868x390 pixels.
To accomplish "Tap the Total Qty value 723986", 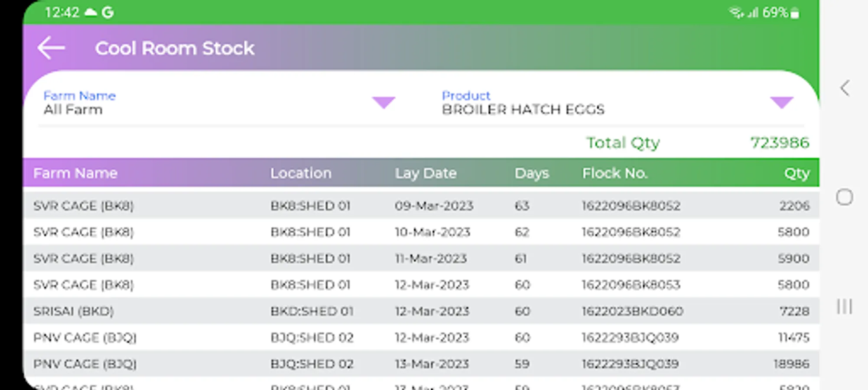I will click(779, 143).
